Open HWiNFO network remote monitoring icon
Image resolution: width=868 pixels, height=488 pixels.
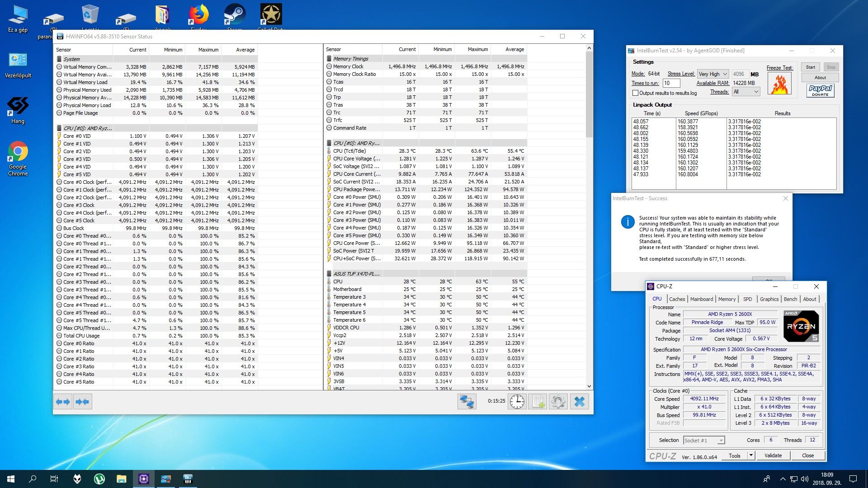click(x=467, y=402)
